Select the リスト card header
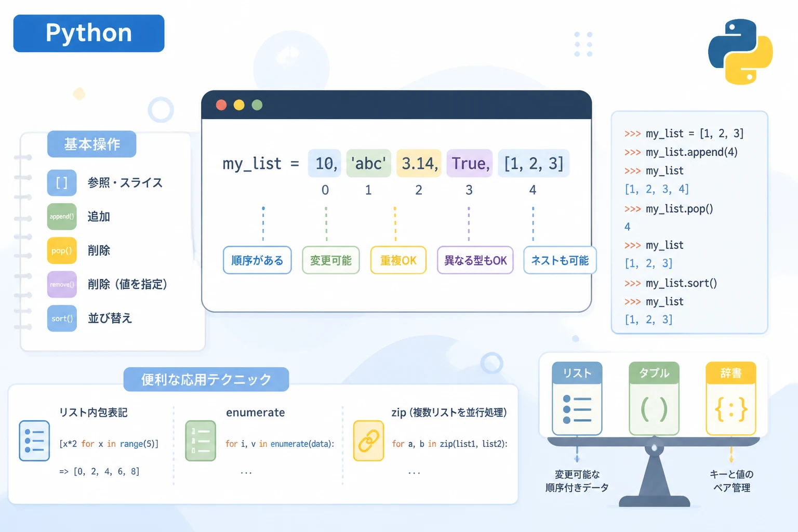The width and height of the screenshot is (798, 532). coord(577,373)
